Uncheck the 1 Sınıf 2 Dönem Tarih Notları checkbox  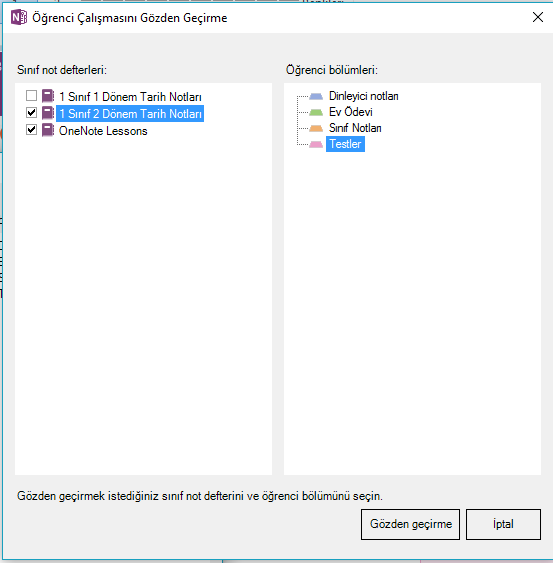pos(31,113)
